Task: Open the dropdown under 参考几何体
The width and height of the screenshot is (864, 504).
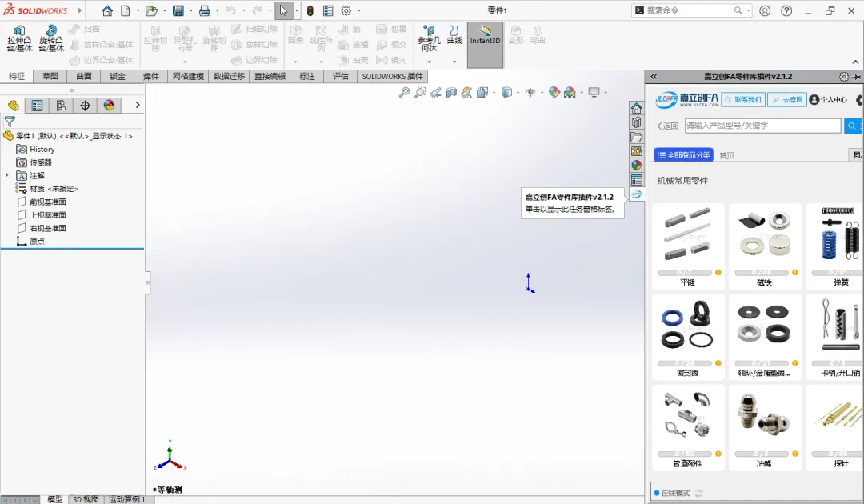Action: tap(430, 62)
